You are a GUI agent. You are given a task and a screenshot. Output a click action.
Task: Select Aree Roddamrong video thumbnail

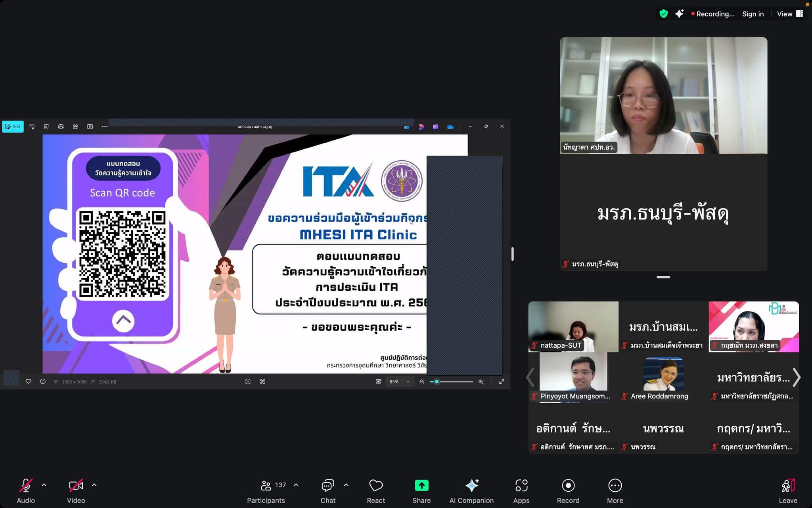[x=663, y=377]
